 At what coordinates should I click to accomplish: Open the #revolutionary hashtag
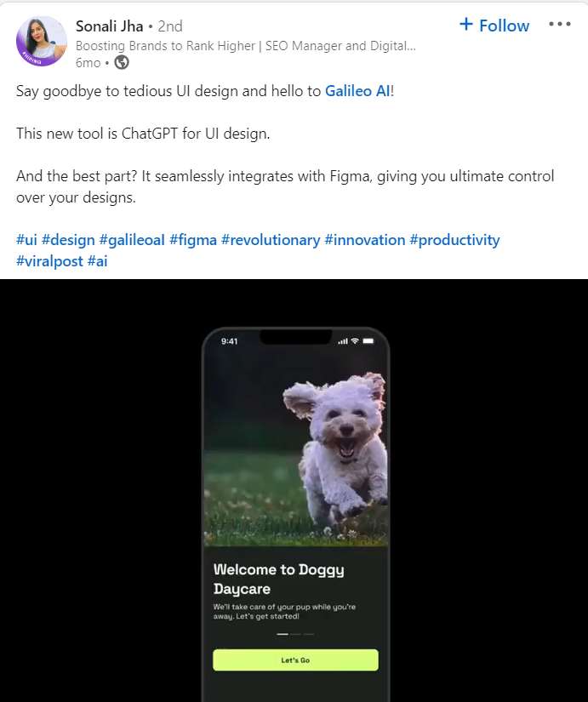(x=271, y=240)
